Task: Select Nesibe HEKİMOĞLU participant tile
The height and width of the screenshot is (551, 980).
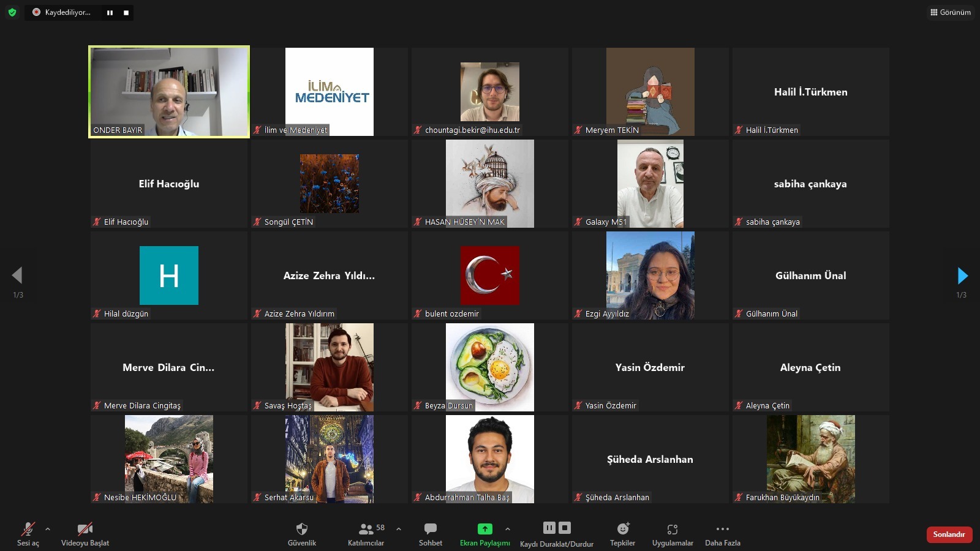Action: (x=169, y=459)
